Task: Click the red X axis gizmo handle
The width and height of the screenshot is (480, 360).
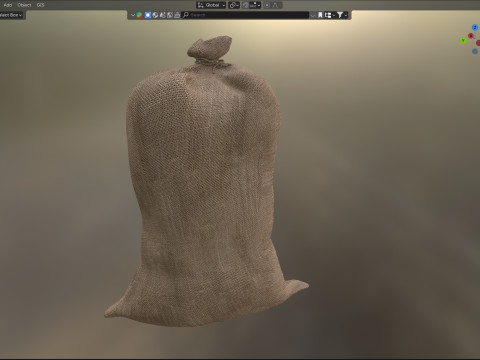Action: pyautogui.click(x=471, y=36)
